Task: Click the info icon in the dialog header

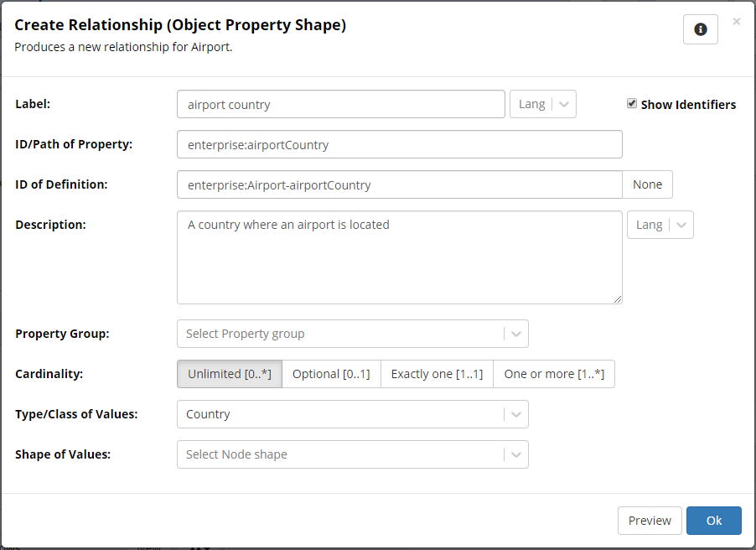Action: click(x=700, y=29)
